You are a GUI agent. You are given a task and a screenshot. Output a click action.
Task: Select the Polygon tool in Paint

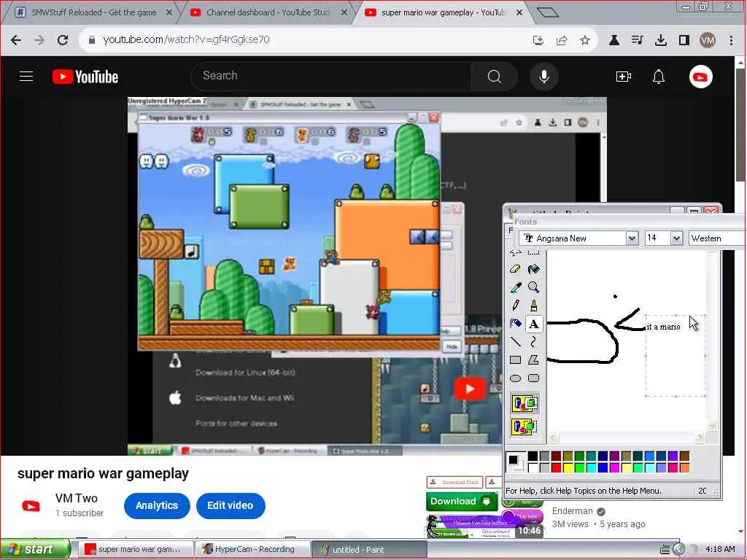533,360
